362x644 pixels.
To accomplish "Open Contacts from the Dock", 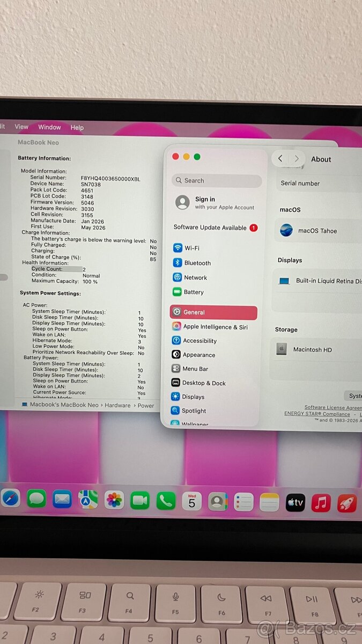I will [218, 502].
